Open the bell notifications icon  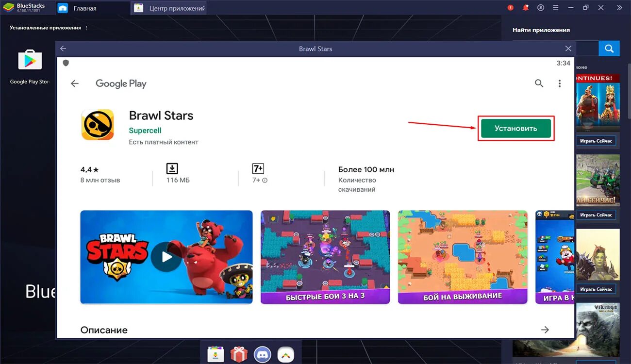(x=526, y=8)
